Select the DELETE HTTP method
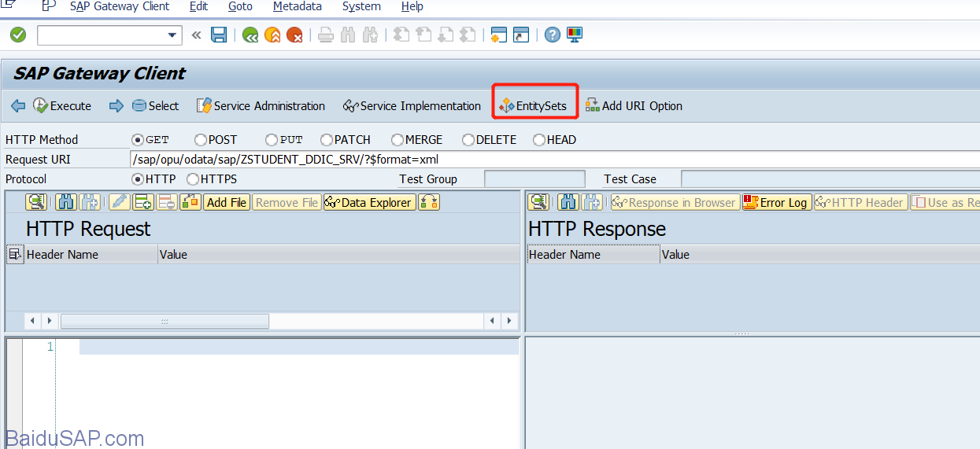The image size is (980, 449). coord(468,140)
